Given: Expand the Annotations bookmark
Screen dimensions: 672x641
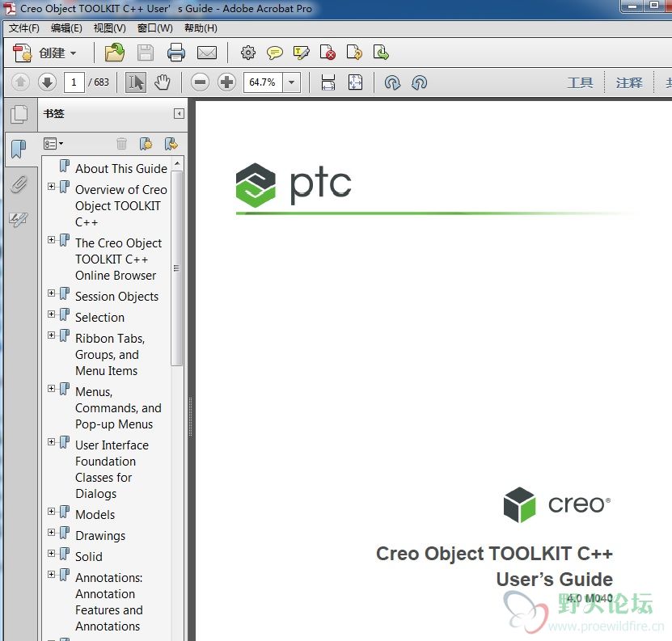Looking at the screenshot, I should [51, 575].
